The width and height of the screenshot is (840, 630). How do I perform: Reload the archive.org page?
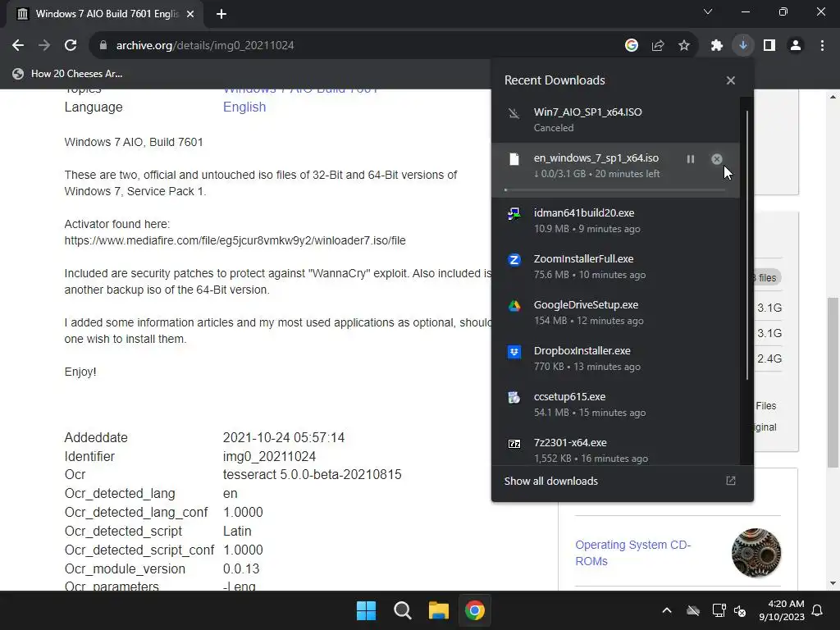[71, 46]
